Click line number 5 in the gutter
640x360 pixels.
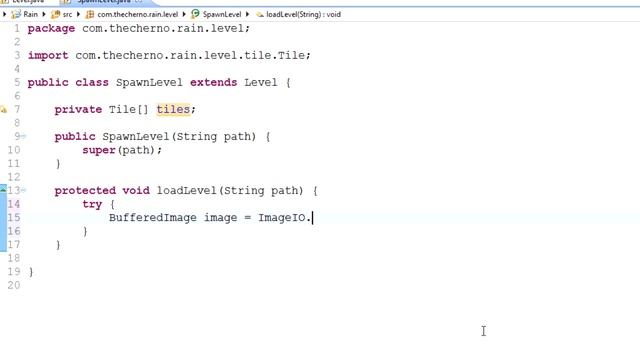17,82
